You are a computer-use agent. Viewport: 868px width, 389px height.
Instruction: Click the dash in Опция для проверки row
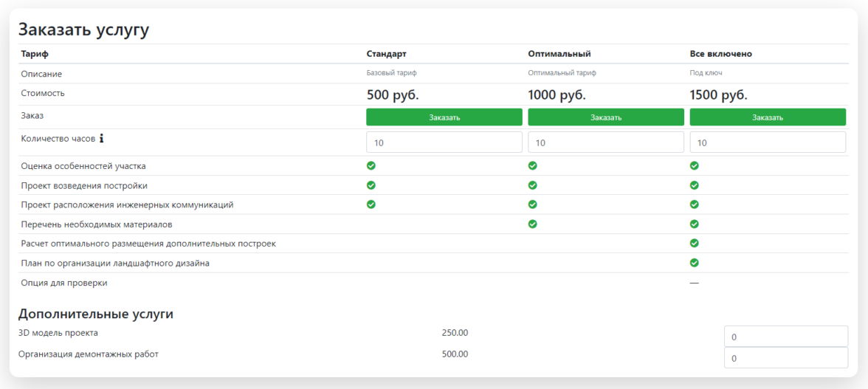(x=694, y=283)
